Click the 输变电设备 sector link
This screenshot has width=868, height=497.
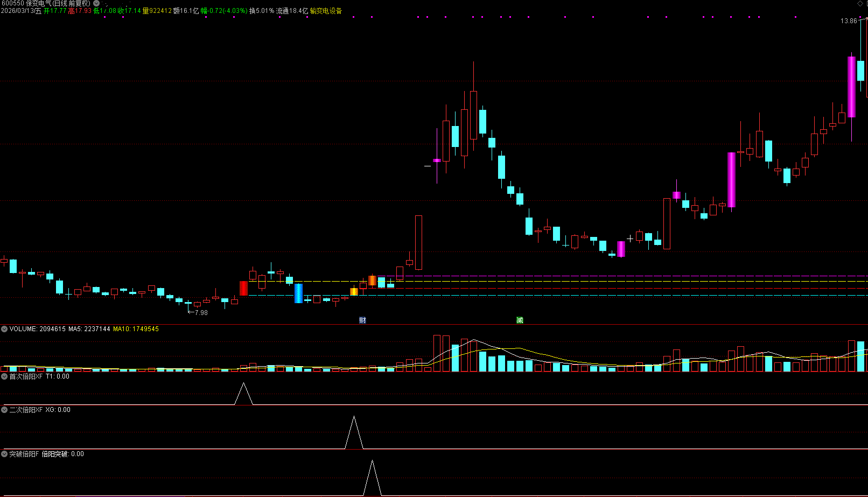point(326,11)
